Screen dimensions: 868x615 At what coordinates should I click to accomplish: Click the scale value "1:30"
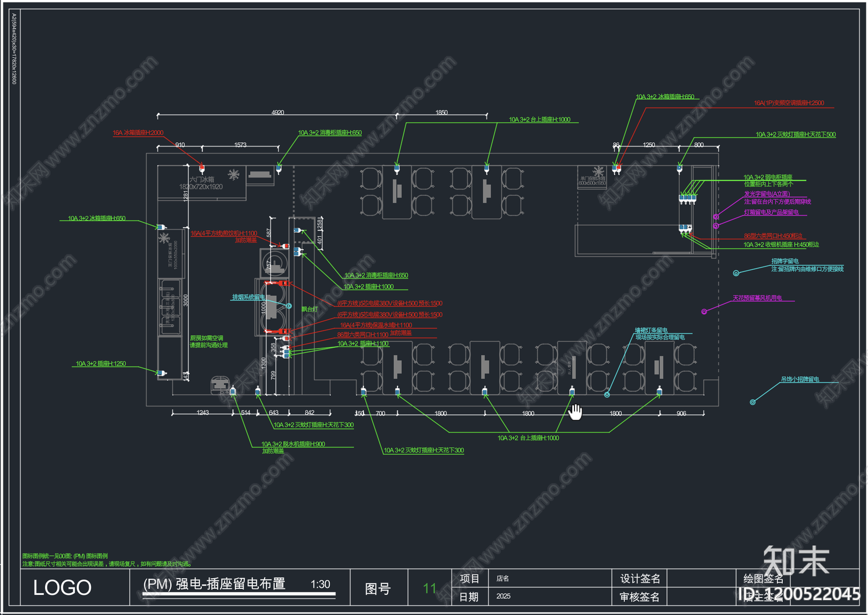pos(320,584)
